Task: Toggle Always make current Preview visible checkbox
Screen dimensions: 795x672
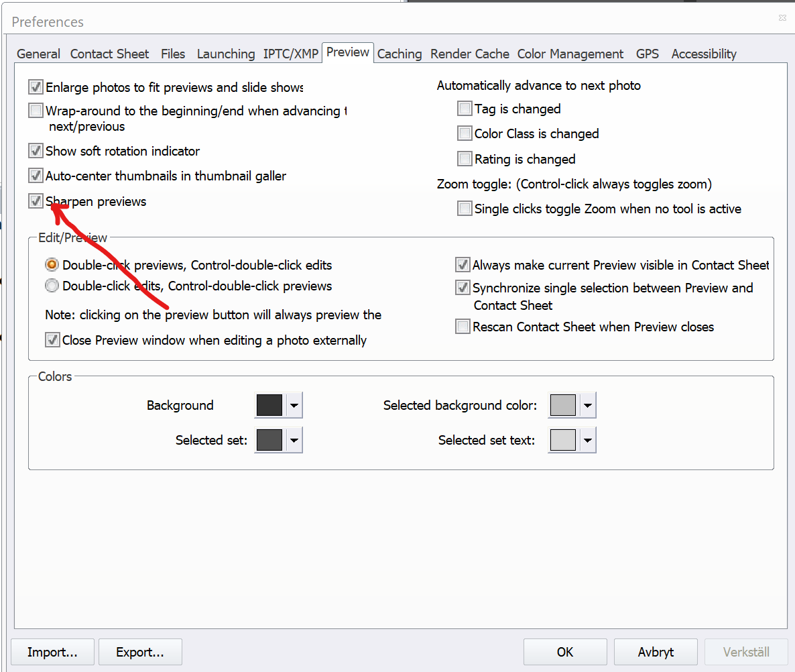Action: 463,265
